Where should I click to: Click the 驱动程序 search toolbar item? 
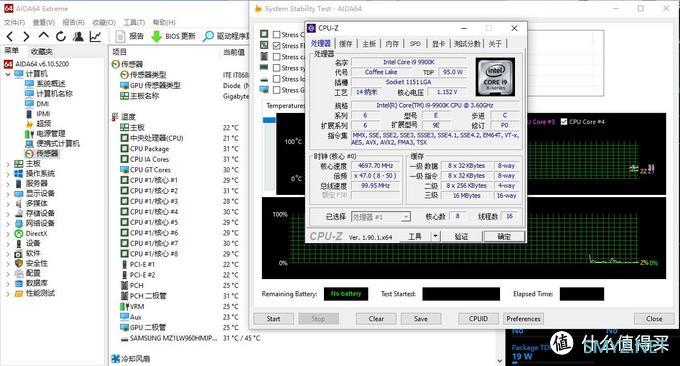coord(226,36)
